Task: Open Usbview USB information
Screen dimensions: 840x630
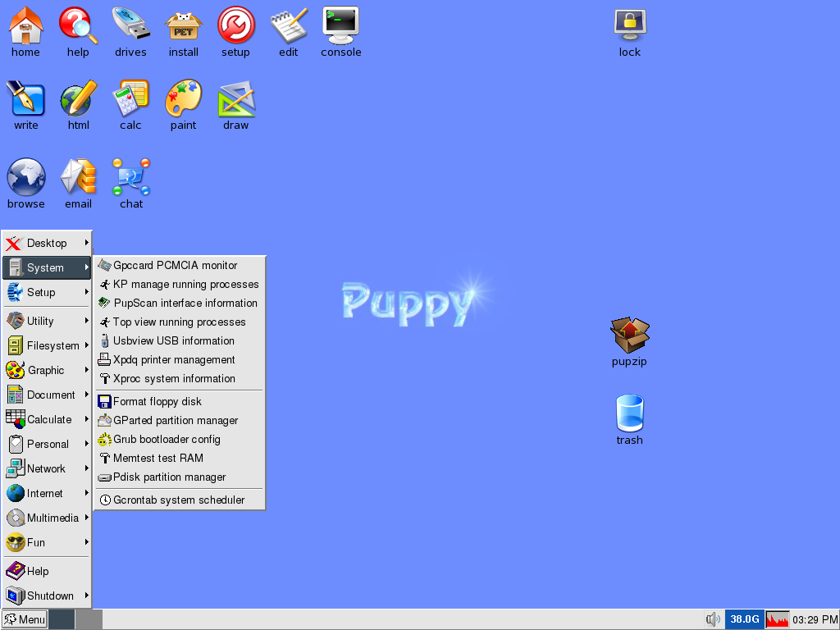Action: 180,340
